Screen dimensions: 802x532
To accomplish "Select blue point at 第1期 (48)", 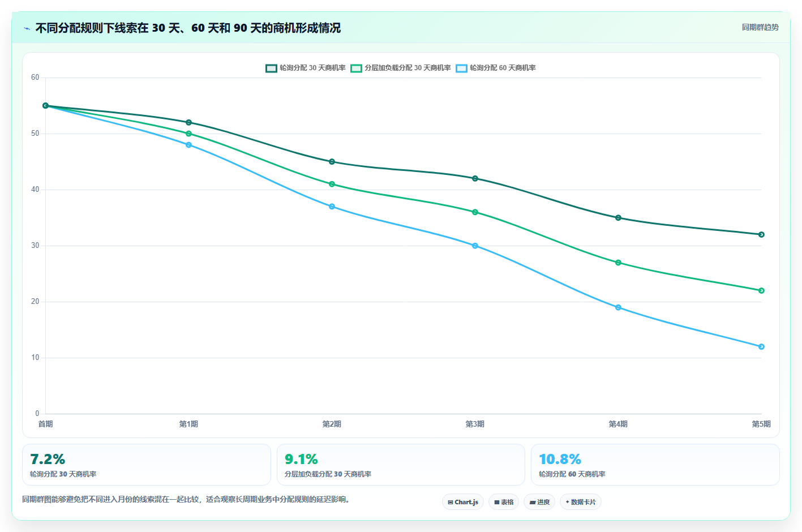I will pos(189,145).
